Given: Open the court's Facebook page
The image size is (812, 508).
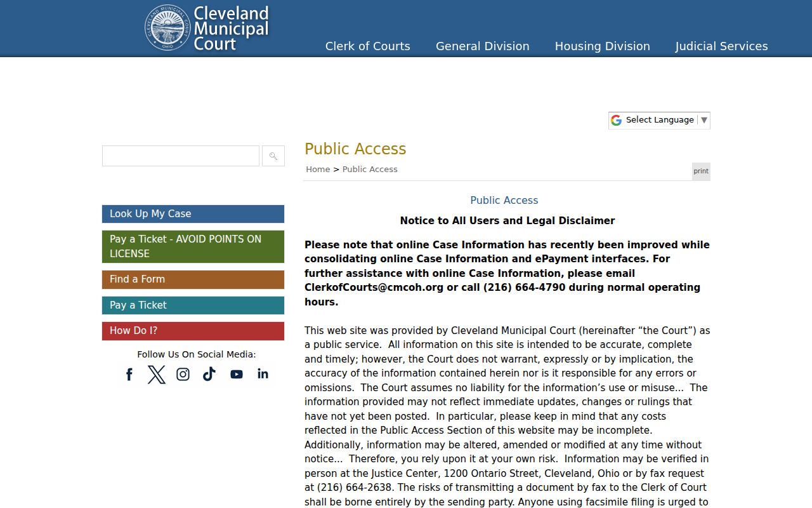Looking at the screenshot, I should click(129, 375).
